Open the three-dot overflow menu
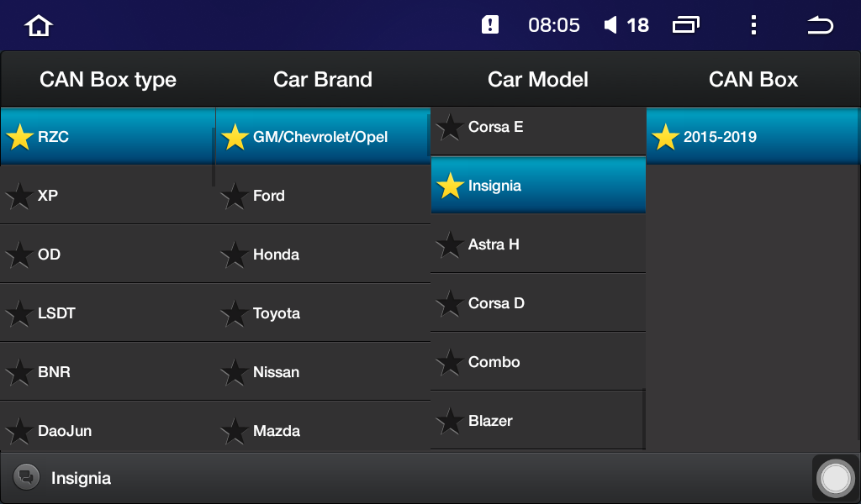The image size is (861, 504). pos(753,25)
